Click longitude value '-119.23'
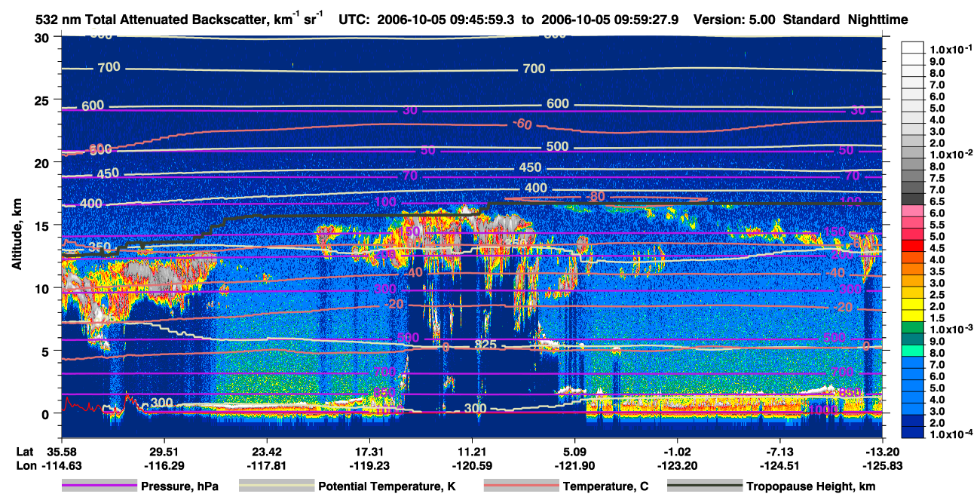980x503 pixels. (369, 465)
